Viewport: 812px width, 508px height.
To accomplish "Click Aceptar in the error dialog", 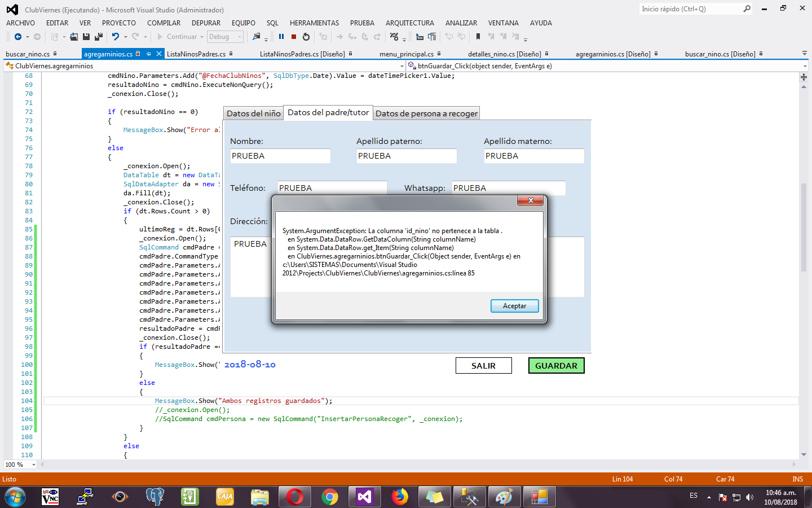I will tap(514, 306).
